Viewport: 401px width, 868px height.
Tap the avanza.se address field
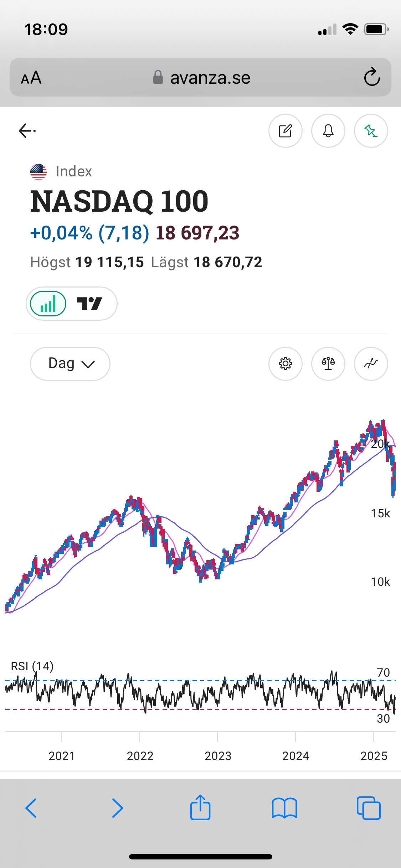pyautogui.click(x=200, y=77)
